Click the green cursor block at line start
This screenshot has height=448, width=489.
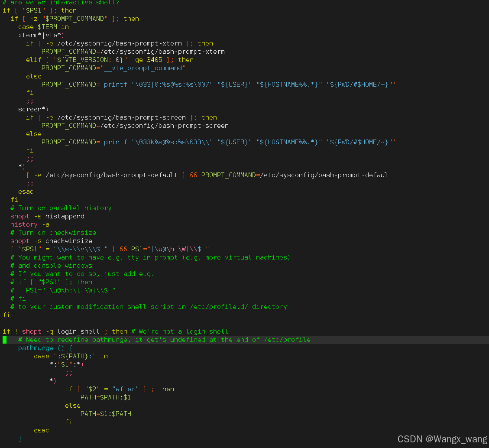[x=5, y=340]
